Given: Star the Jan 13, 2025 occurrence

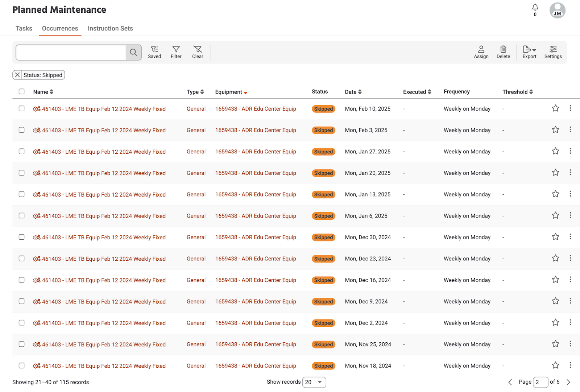Looking at the screenshot, I should click(x=555, y=194).
